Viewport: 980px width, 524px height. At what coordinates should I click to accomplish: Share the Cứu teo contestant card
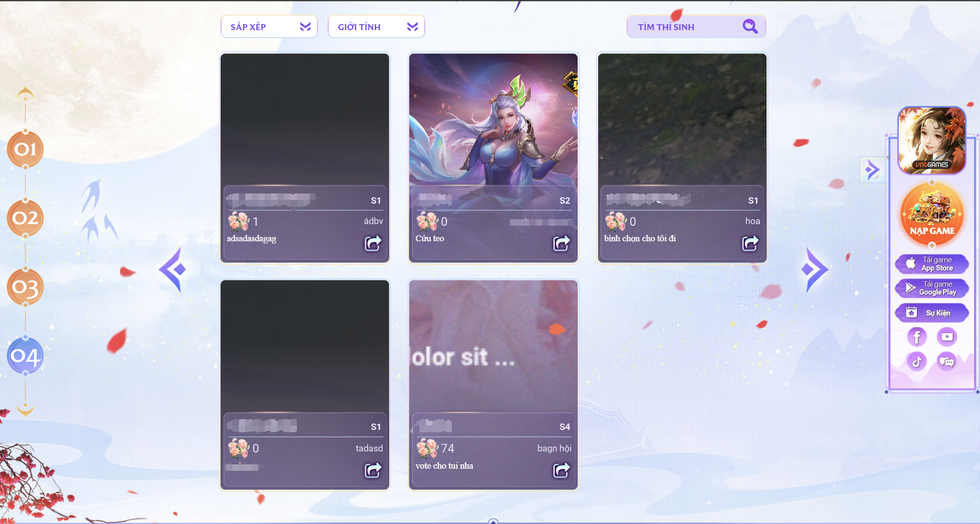pos(562,243)
